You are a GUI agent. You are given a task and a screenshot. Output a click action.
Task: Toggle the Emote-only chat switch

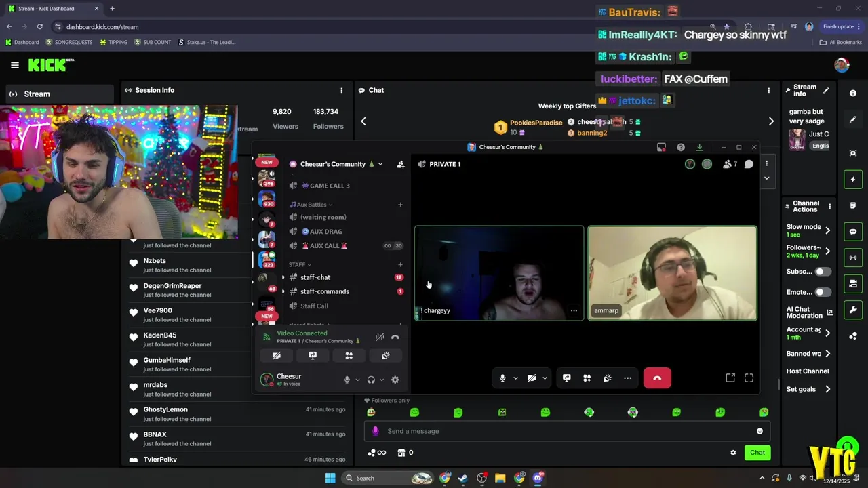823,292
